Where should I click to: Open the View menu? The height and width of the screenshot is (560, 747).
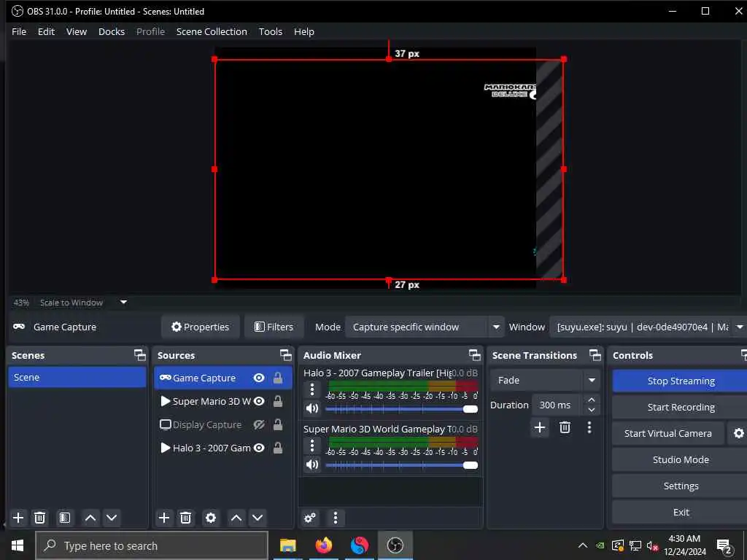tap(76, 31)
